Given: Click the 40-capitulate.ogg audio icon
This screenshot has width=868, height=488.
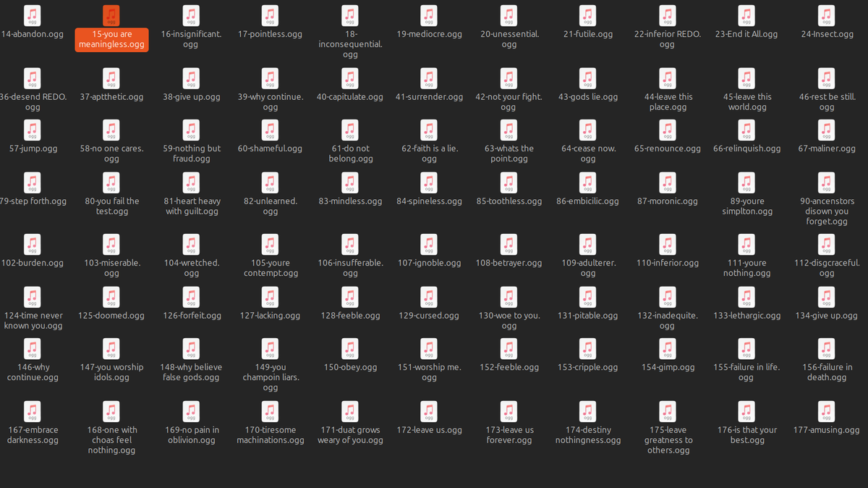Looking at the screenshot, I should point(350,77).
